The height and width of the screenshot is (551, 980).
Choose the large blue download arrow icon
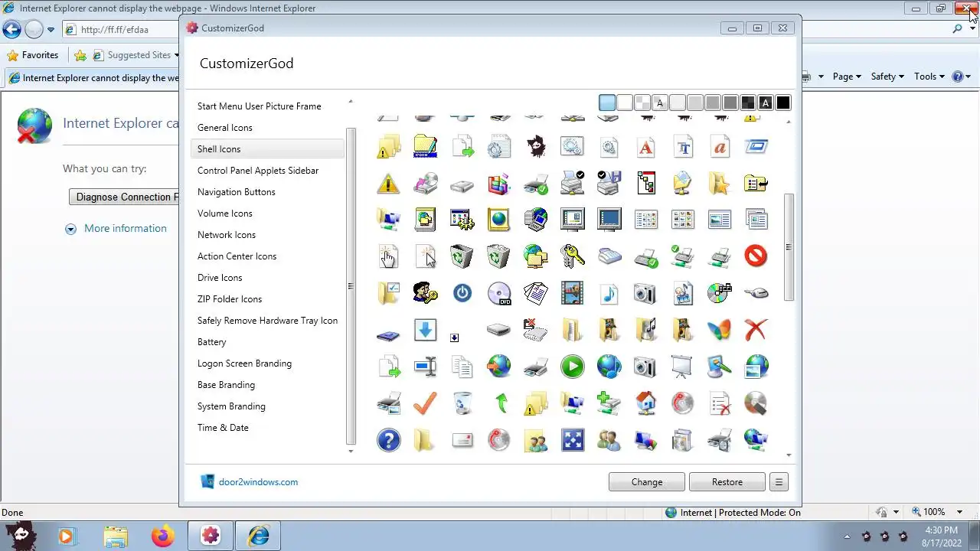click(425, 330)
